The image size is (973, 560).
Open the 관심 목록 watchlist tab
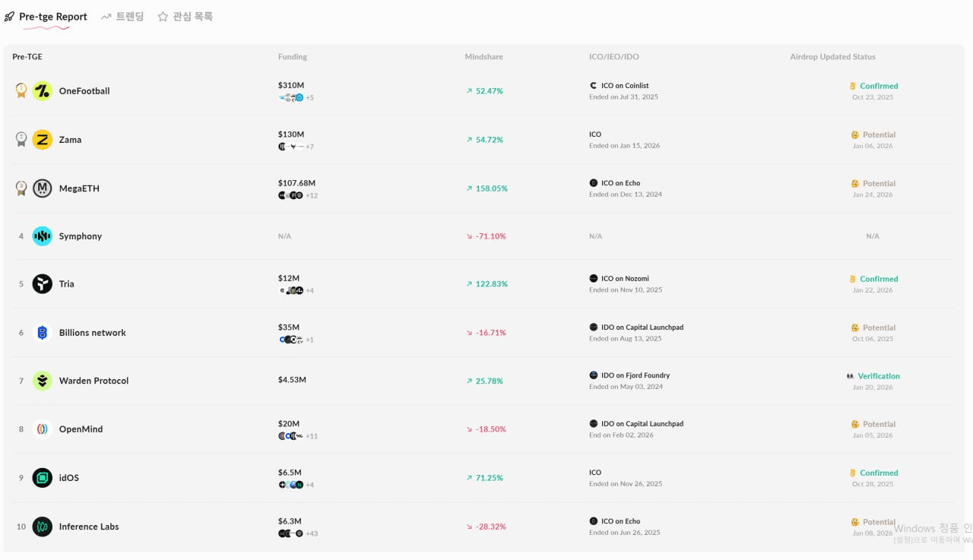[x=185, y=17]
